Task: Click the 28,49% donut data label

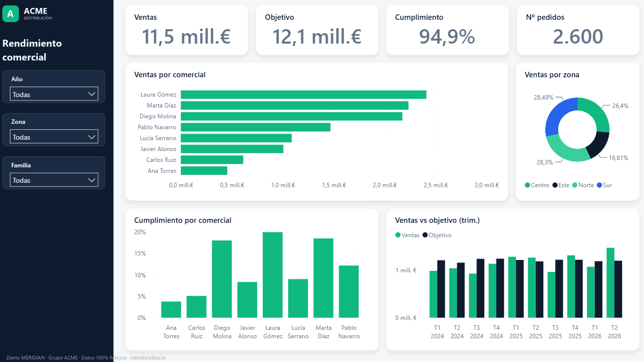Action: [543, 98]
